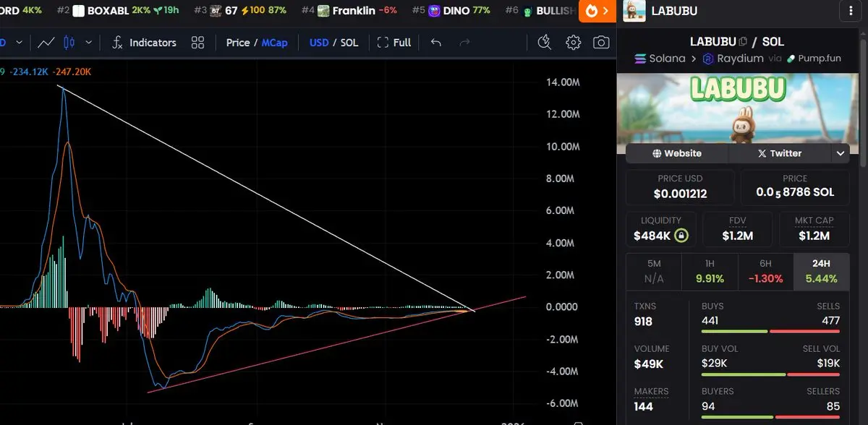Open the Indicators panel

click(144, 43)
